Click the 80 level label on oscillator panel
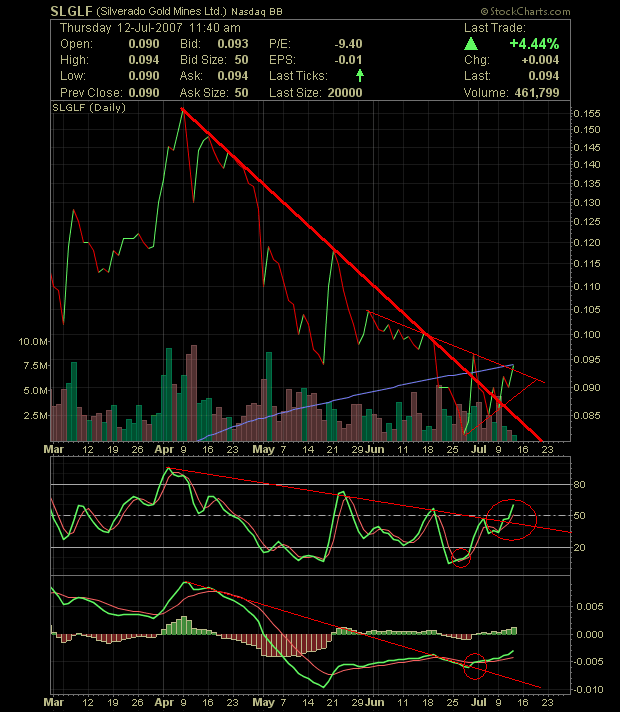The height and width of the screenshot is (712, 620). point(580,485)
